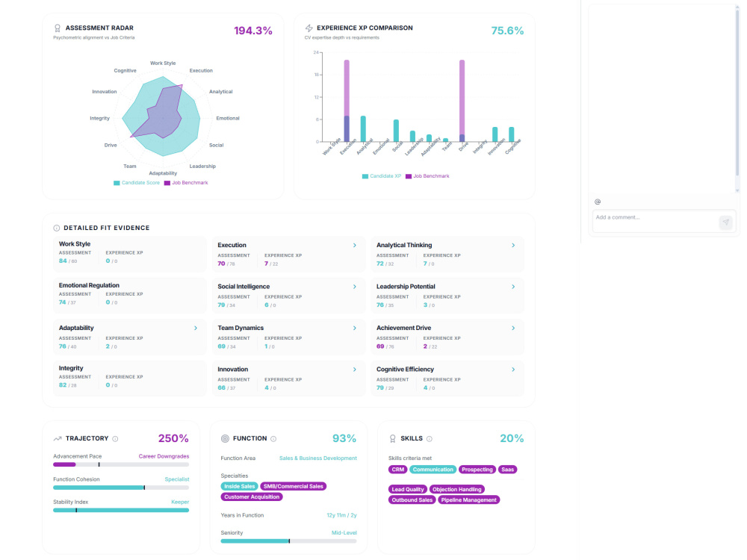
Task: Click the Specialist label in Trajectory
Action: pos(177,479)
